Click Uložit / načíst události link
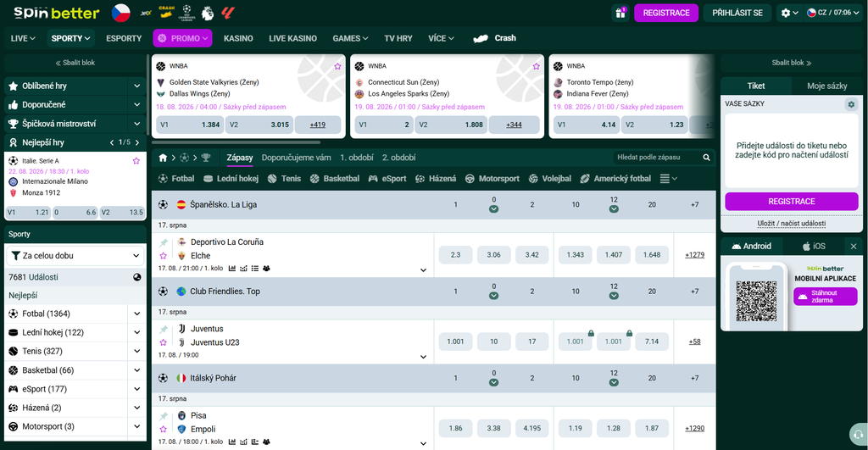The height and width of the screenshot is (450, 868). (x=791, y=223)
